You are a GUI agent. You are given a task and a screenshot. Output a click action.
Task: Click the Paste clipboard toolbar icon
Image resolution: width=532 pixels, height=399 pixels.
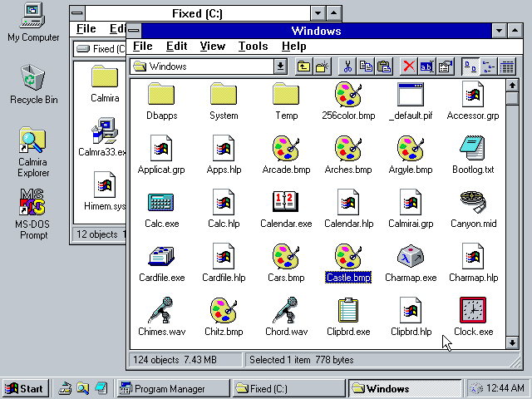pos(384,66)
